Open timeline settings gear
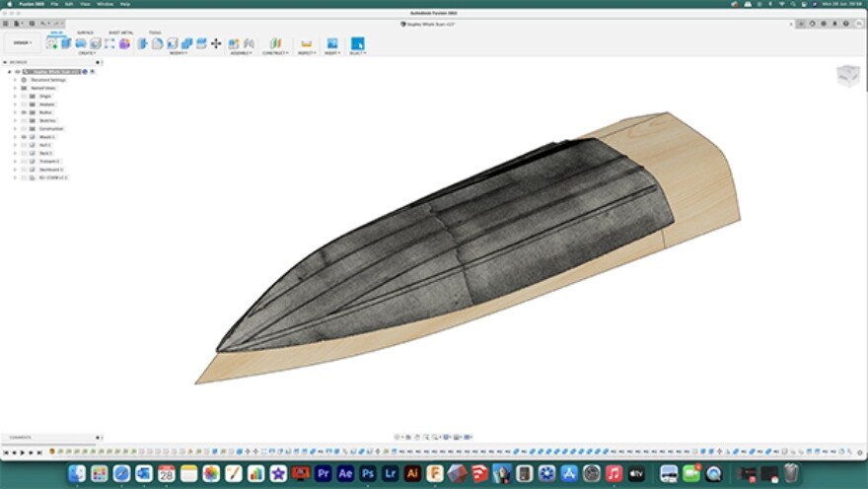 [860, 452]
